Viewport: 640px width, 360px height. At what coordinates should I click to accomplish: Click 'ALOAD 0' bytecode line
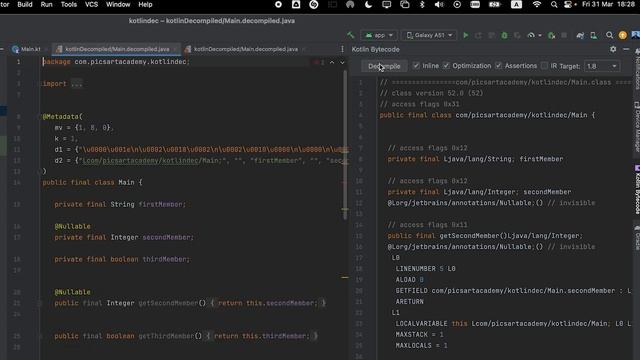click(x=409, y=280)
